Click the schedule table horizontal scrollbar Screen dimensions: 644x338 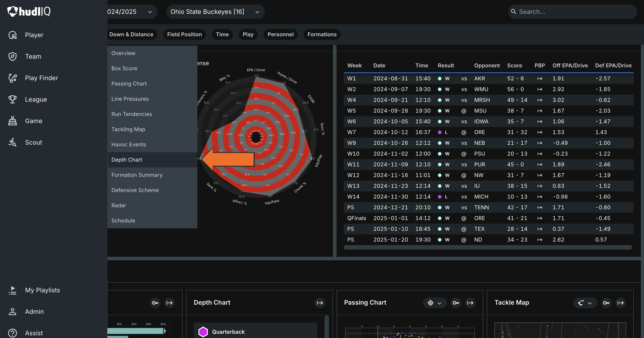click(x=488, y=248)
